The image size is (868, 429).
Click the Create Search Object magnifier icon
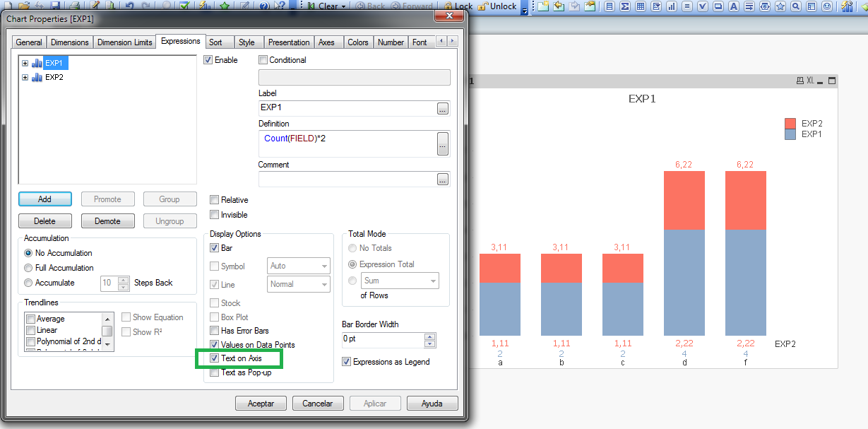click(795, 6)
